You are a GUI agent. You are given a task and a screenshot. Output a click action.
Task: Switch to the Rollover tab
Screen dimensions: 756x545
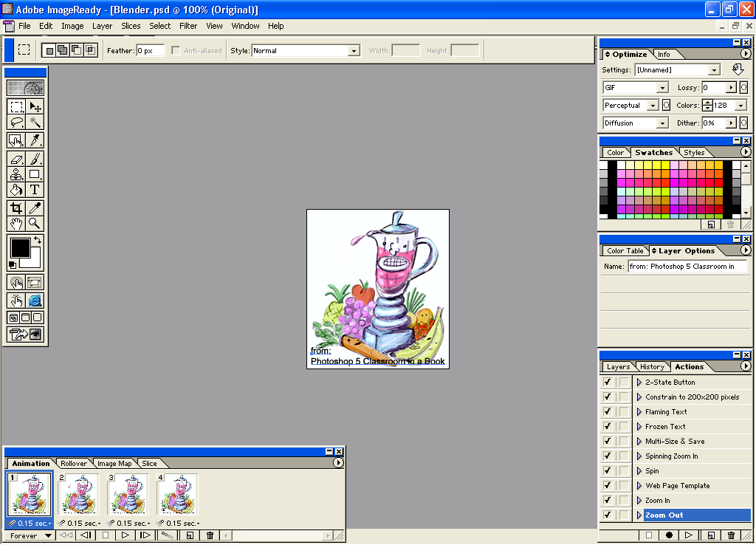point(74,464)
